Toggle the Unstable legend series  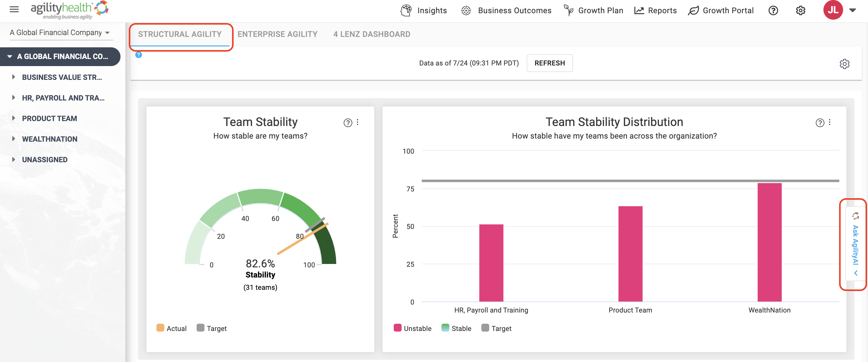(x=412, y=328)
